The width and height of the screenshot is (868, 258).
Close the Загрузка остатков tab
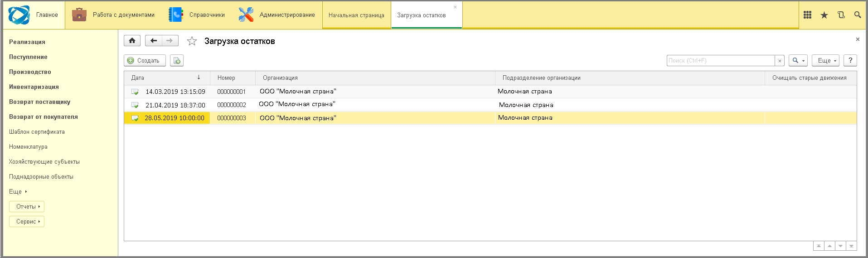[455, 7]
